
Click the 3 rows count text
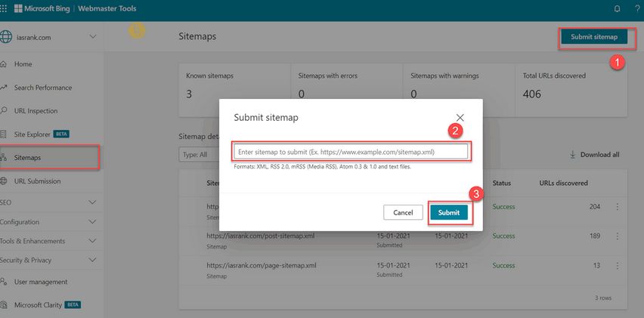[x=603, y=298]
